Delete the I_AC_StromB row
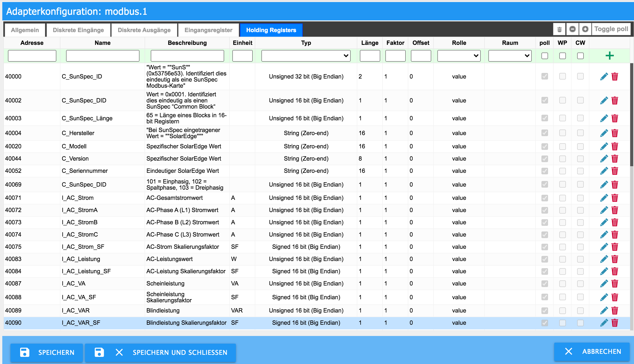This screenshot has width=634, height=364. pos(615,222)
